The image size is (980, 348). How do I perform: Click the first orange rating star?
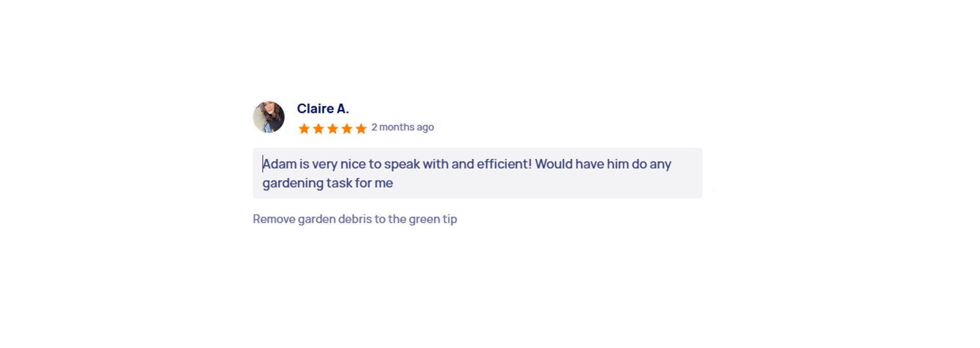click(x=304, y=128)
